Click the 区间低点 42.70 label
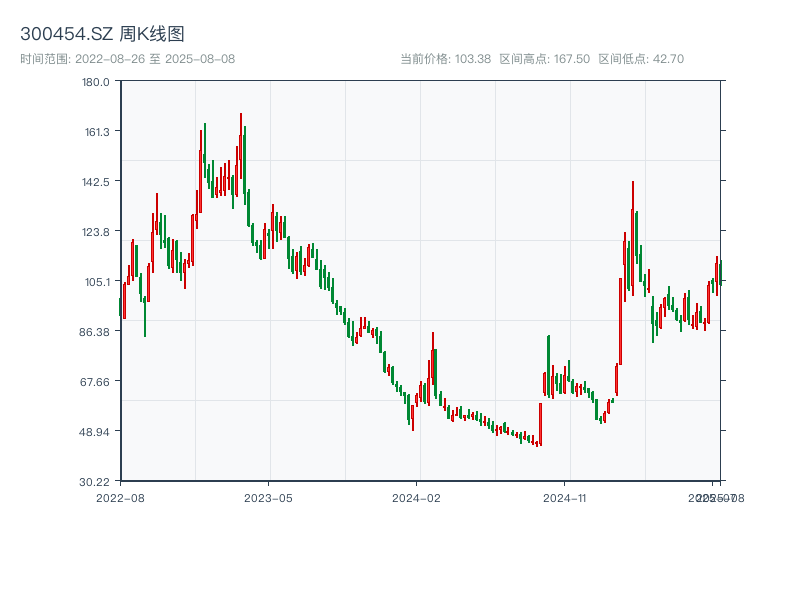Screen dimensions: 800x600 [641, 59]
